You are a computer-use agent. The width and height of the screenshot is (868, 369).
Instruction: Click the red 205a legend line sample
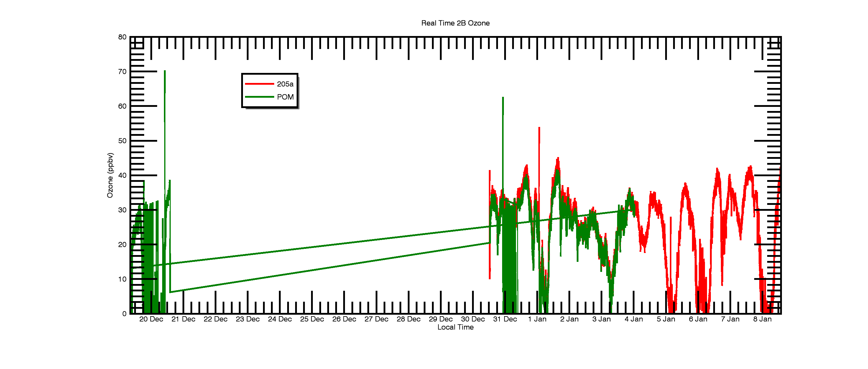[x=259, y=84]
